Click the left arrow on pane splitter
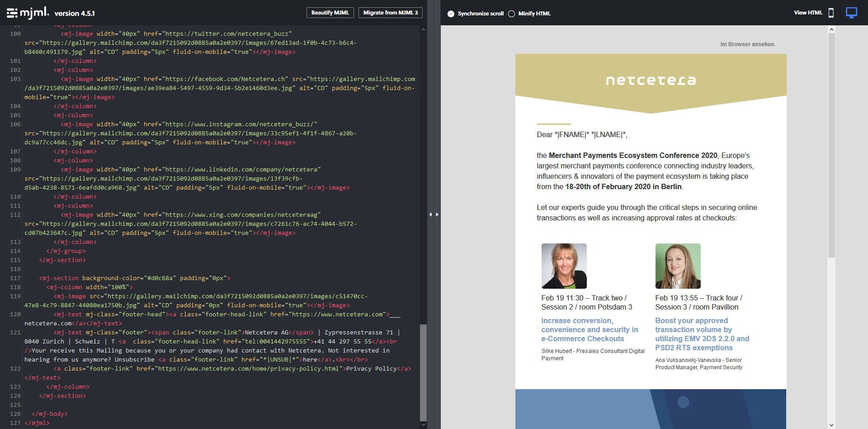Image resolution: width=868 pixels, height=429 pixels. (430, 214)
